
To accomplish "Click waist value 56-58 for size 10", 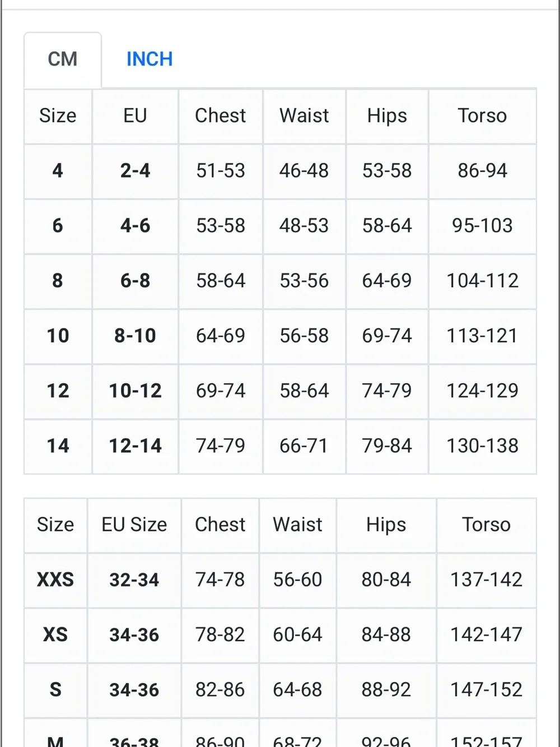I will point(304,336).
